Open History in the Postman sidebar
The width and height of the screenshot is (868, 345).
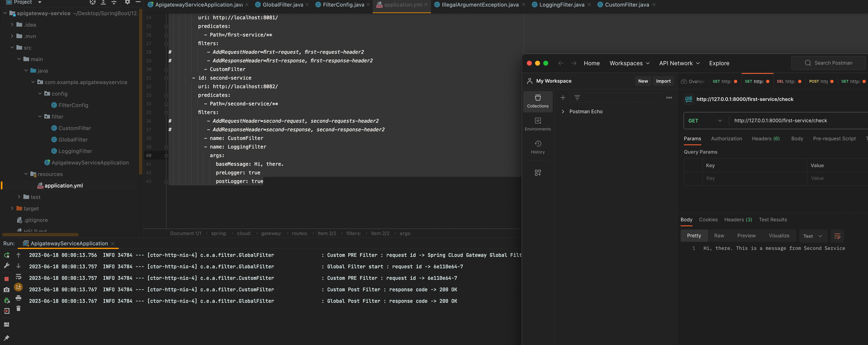coord(538,147)
